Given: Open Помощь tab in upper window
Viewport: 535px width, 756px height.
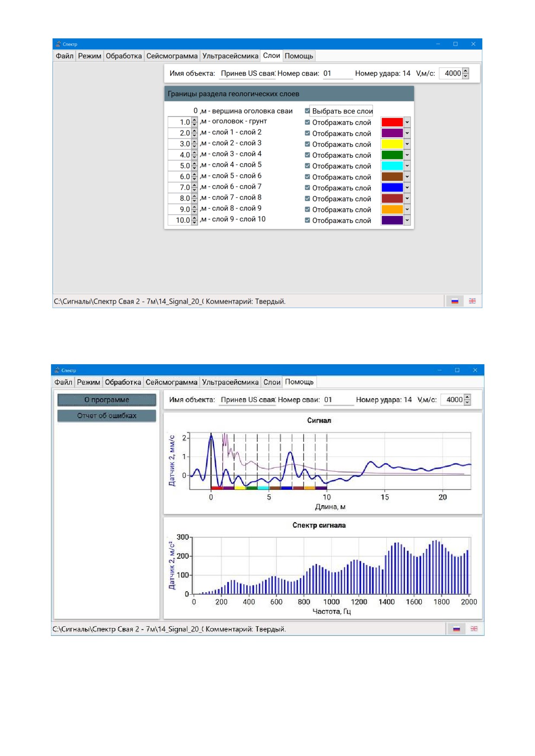Looking at the screenshot, I should coord(299,56).
